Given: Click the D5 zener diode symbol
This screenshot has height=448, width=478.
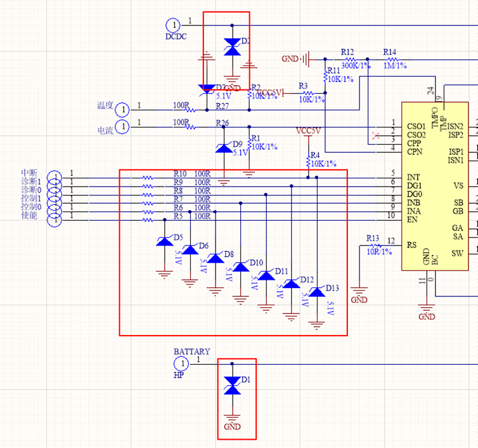Looking at the screenshot, I should [164, 241].
